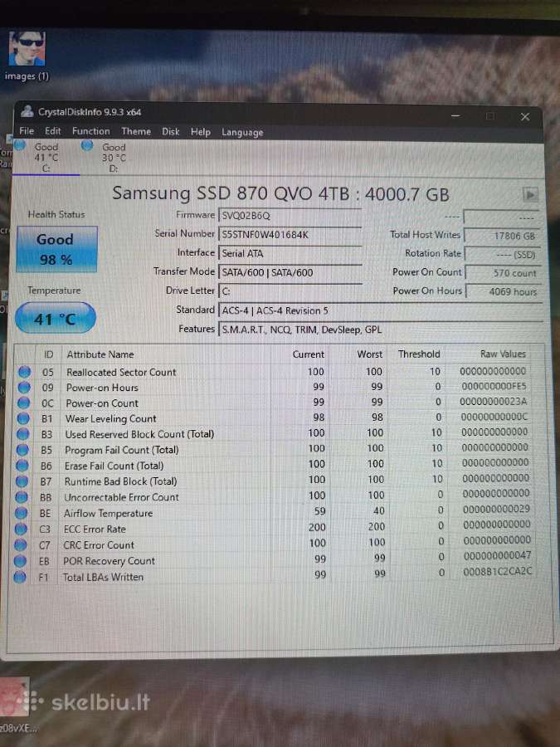Image resolution: width=560 pixels, height=747 pixels.
Task: Click the status icon for Total LBAs Written
Action: (20, 577)
